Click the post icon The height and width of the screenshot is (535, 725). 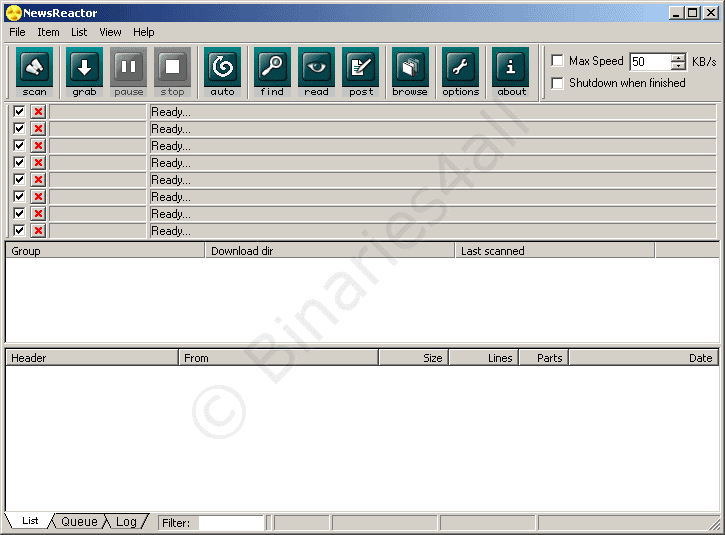[x=361, y=72]
